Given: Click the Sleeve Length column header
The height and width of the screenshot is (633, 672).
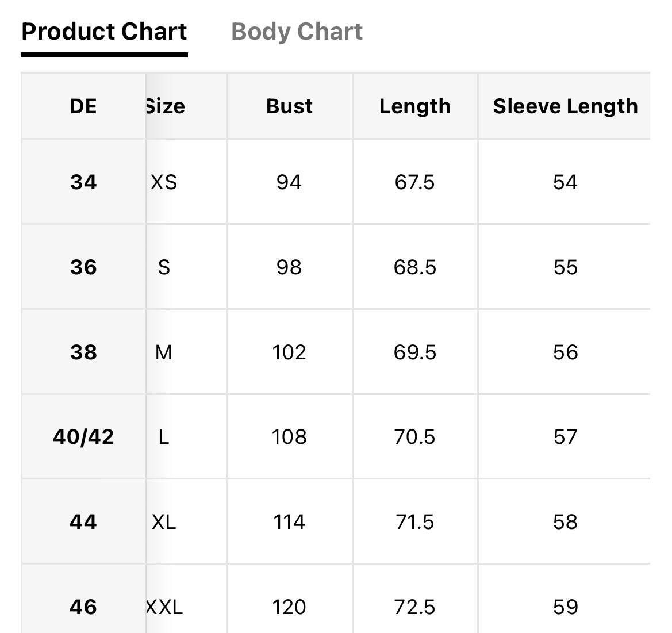Looking at the screenshot, I should tap(565, 106).
